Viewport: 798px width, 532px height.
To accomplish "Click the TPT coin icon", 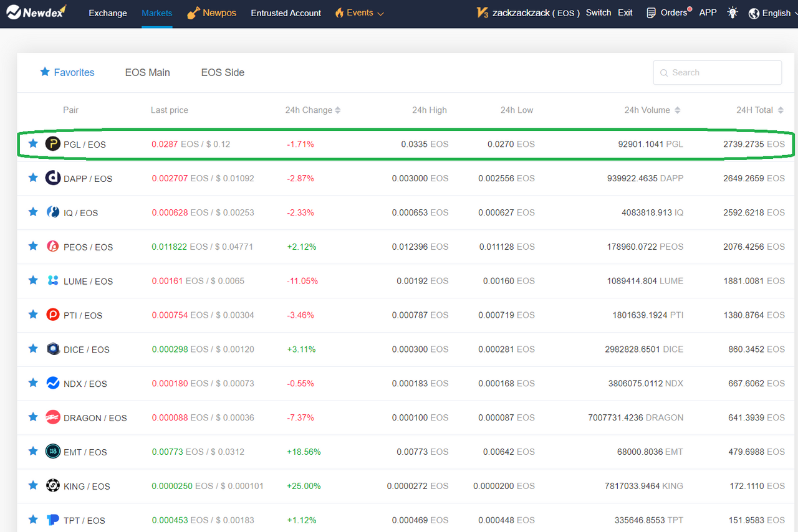I will (x=53, y=520).
